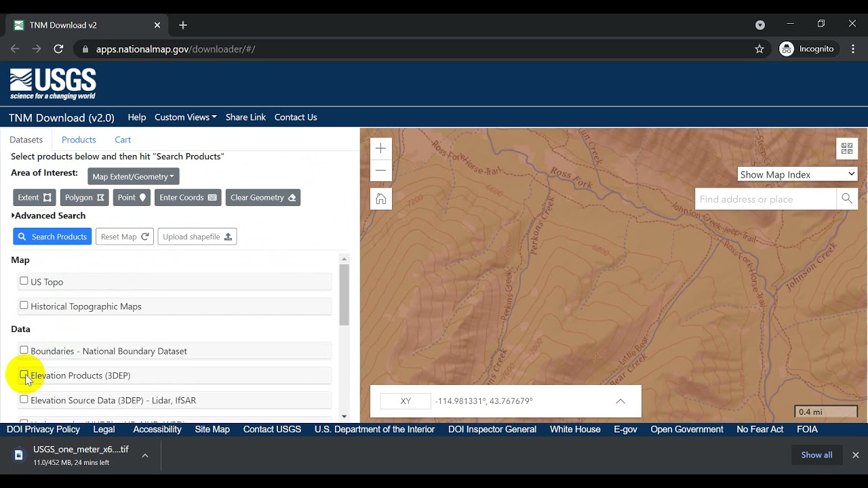Screen dimensions: 868x488
Task: Zoom in on the map
Action: 381,148
